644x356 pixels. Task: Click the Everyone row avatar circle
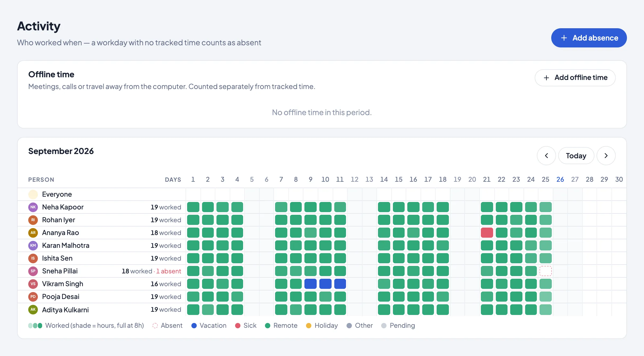(33, 194)
